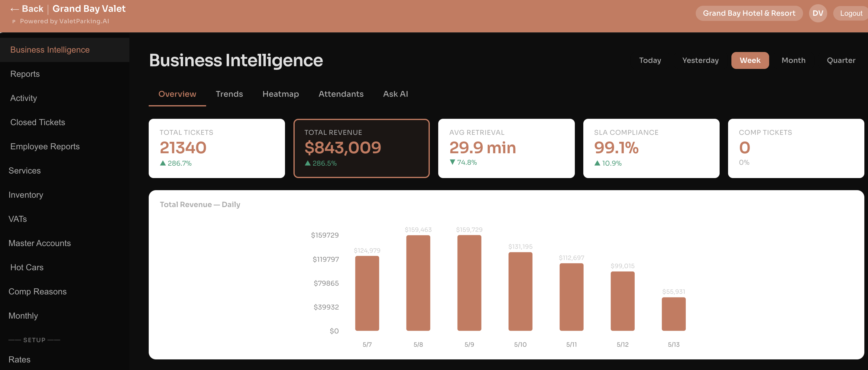This screenshot has width=868, height=370.
Task: Switch to the Trends tab
Action: pyautogui.click(x=229, y=94)
